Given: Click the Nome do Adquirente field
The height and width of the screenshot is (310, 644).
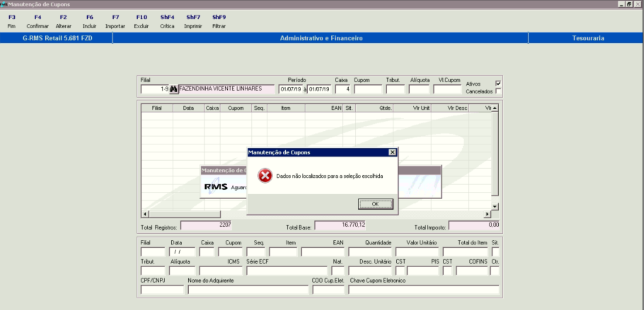Looking at the screenshot, I should [x=248, y=290].
